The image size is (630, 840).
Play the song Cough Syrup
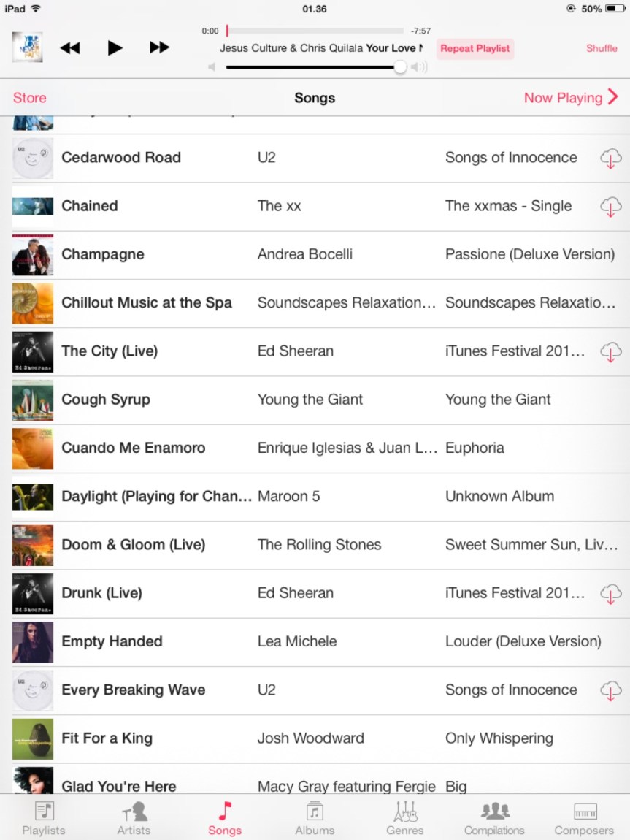point(106,400)
